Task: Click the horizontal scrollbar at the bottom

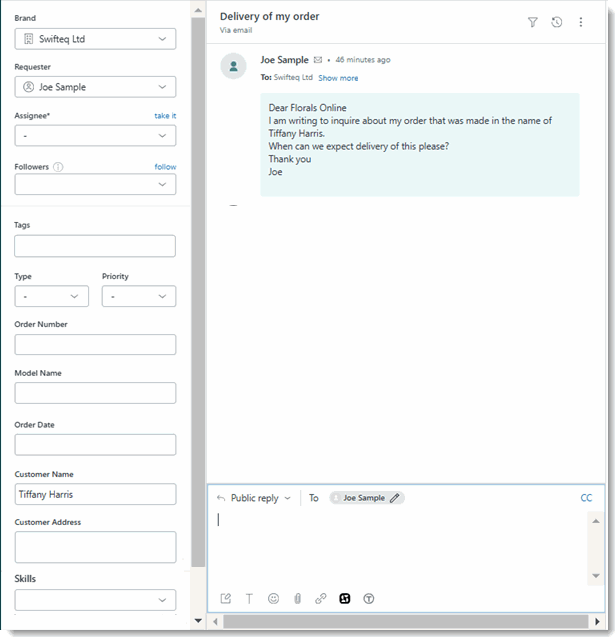Action: tap(405, 621)
